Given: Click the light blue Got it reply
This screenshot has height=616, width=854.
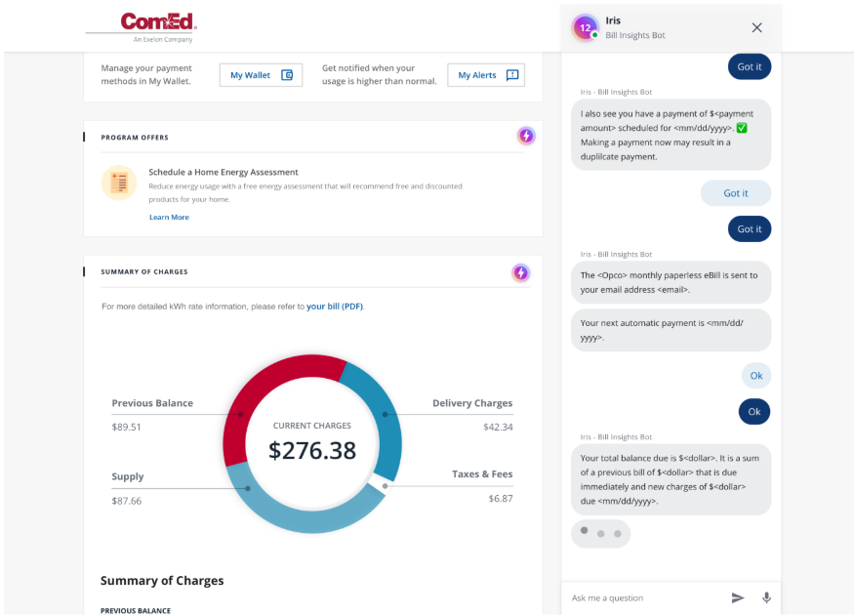Looking at the screenshot, I should tap(735, 193).
